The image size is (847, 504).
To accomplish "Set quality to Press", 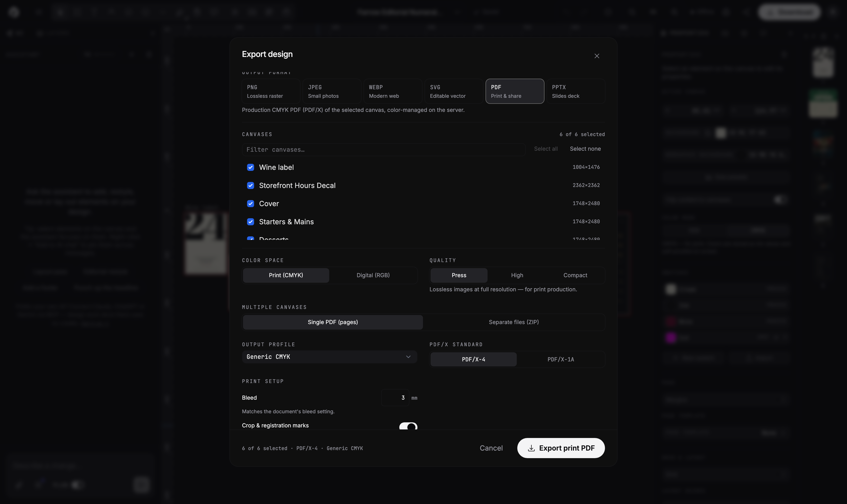I will [459, 275].
